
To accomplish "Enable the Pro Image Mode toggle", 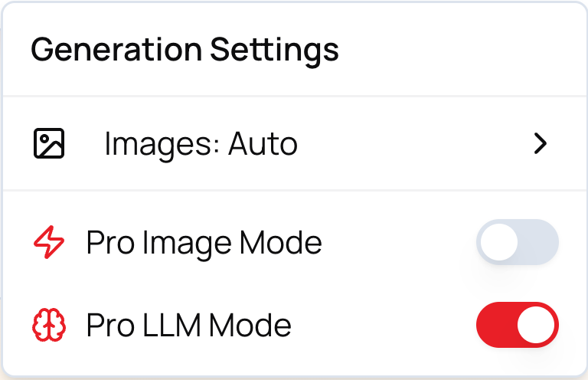I will coord(518,243).
